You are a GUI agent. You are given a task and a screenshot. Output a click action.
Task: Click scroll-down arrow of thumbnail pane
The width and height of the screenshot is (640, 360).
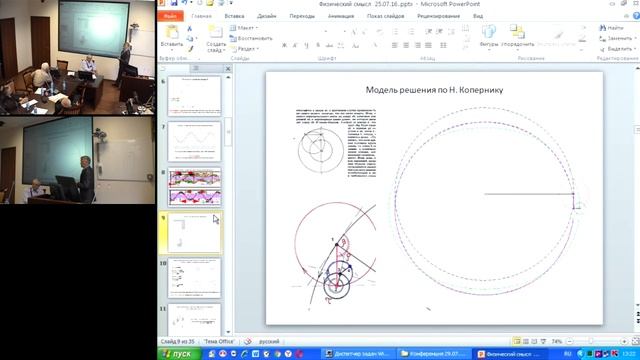[x=228, y=332]
